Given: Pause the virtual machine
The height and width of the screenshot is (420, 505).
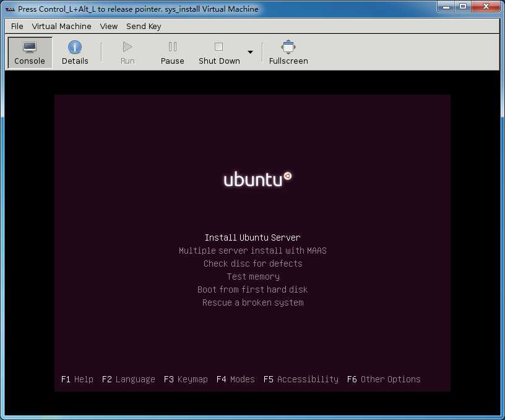Looking at the screenshot, I should pyautogui.click(x=172, y=53).
